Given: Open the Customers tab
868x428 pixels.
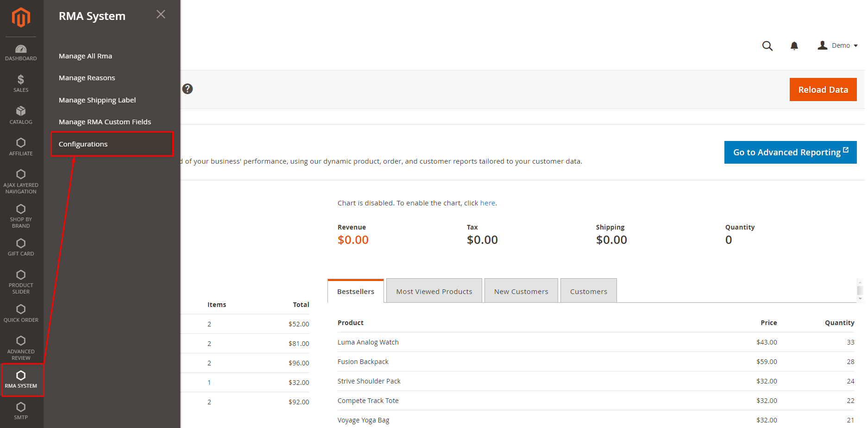Looking at the screenshot, I should point(588,291).
